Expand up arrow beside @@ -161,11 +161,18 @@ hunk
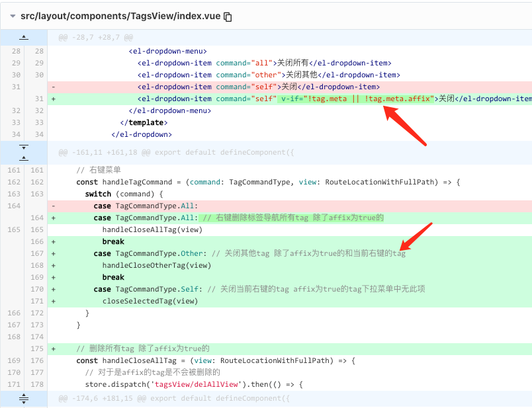This screenshot has height=408, width=532. click(24, 159)
